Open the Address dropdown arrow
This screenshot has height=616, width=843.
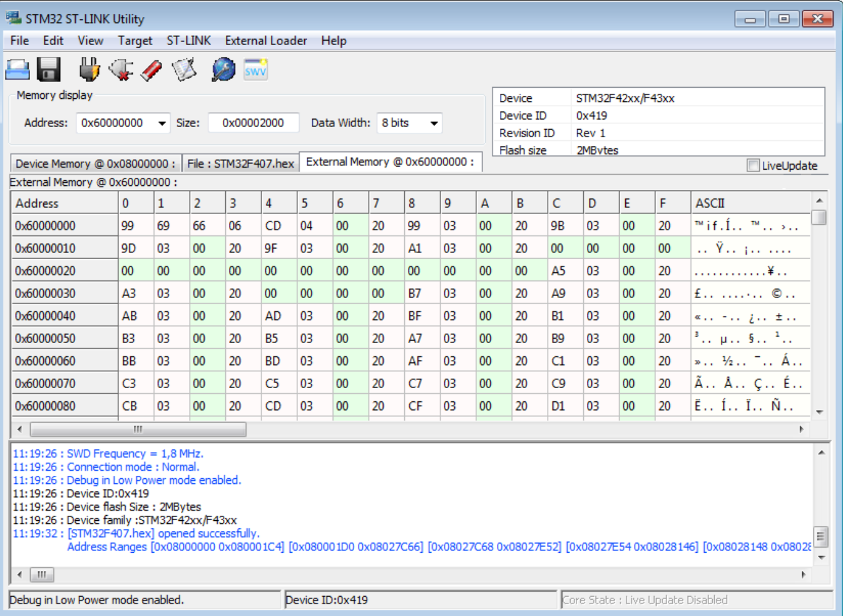[162, 123]
